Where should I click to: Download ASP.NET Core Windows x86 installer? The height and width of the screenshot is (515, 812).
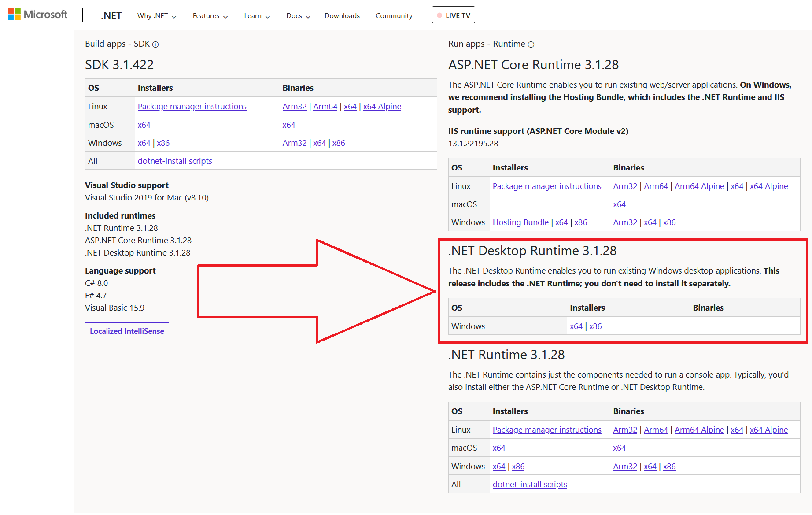(581, 222)
